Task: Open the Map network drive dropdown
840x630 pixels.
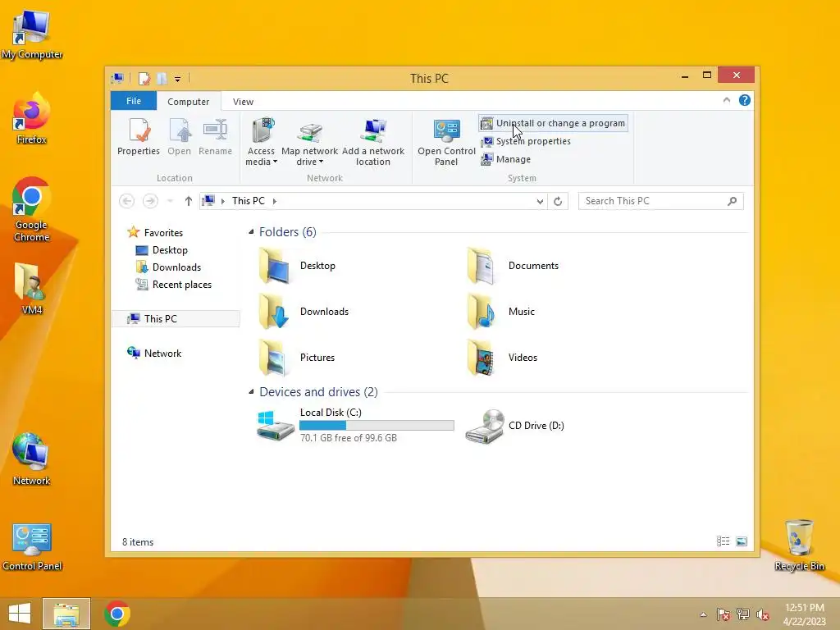Action: pos(309,142)
